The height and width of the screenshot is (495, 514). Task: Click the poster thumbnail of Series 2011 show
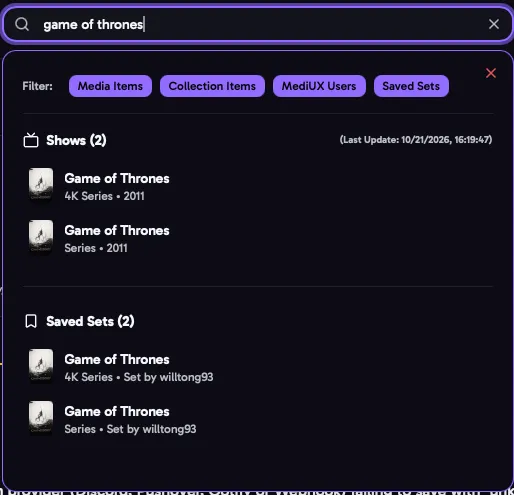click(41, 236)
